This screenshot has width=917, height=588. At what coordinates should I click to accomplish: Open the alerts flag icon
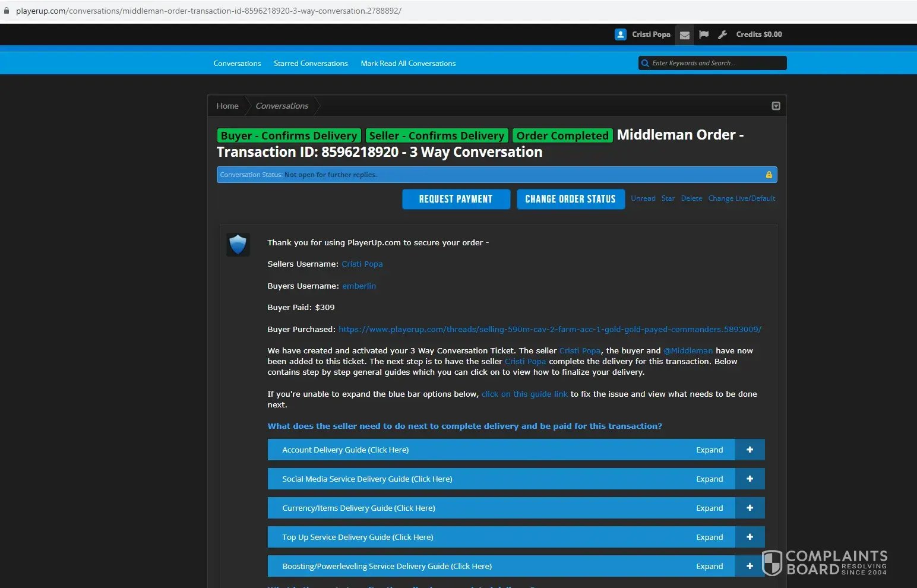pyautogui.click(x=704, y=34)
